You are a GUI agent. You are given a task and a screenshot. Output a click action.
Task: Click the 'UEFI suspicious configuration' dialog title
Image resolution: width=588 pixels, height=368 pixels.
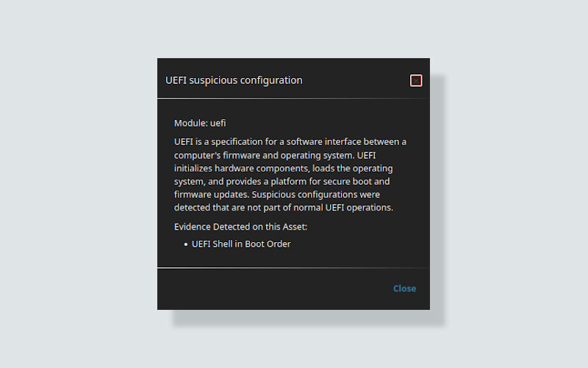[x=234, y=80]
